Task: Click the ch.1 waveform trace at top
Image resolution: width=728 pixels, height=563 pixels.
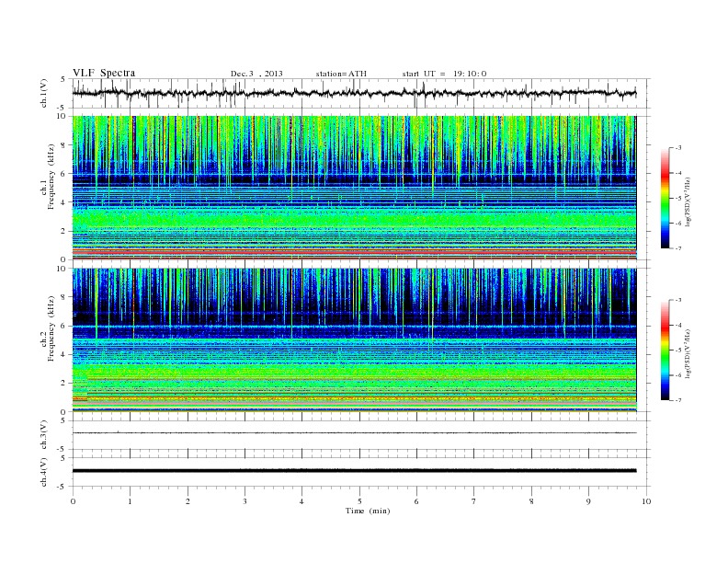Action: 354,93
